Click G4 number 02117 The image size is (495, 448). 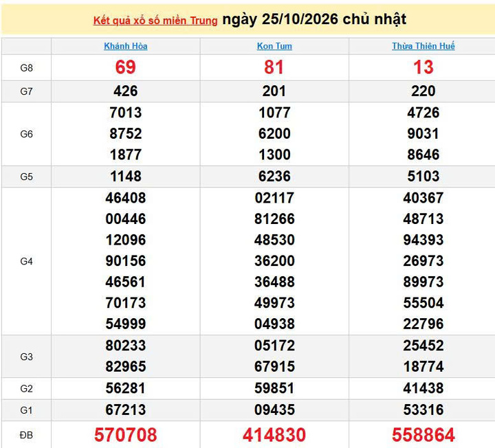pyautogui.click(x=274, y=198)
